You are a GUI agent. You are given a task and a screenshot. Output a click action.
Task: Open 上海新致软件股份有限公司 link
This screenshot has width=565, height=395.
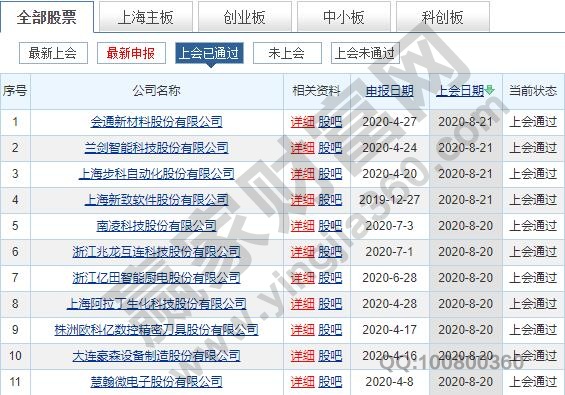point(156,200)
